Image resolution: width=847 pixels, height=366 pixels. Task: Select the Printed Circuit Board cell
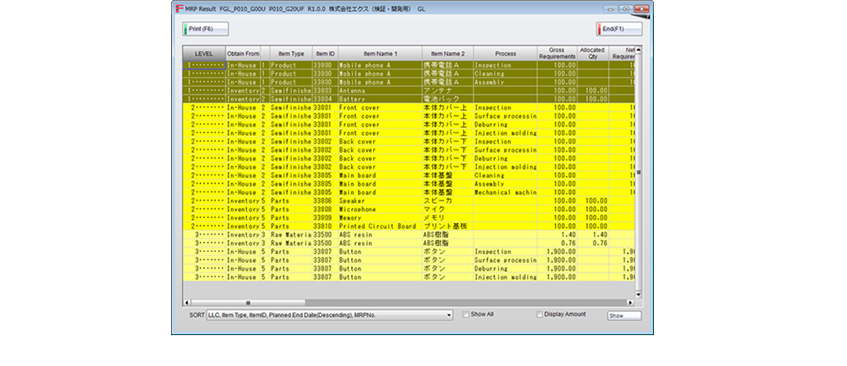point(380,226)
